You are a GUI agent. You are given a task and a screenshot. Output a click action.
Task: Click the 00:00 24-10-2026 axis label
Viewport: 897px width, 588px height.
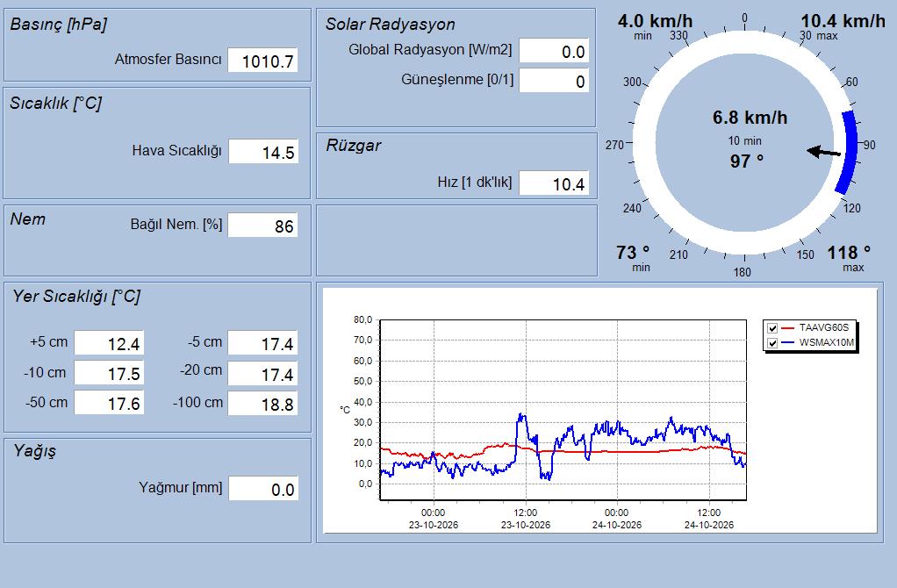click(617, 519)
